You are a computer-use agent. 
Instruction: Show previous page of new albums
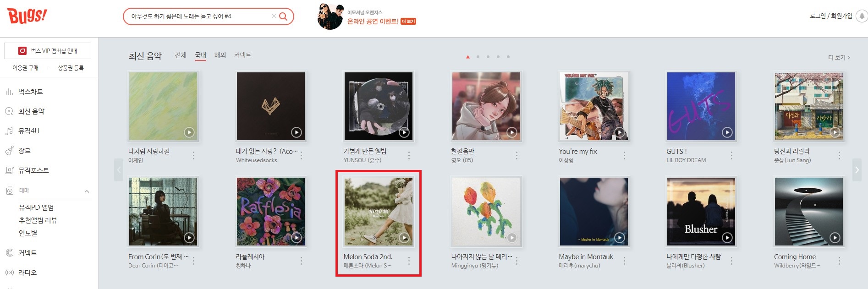(x=119, y=170)
